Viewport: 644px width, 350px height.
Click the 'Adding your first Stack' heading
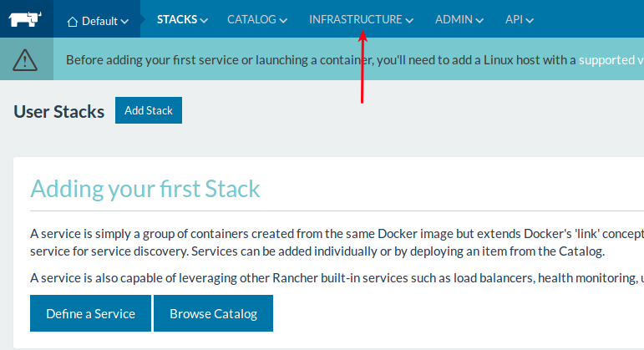pyautogui.click(x=145, y=189)
